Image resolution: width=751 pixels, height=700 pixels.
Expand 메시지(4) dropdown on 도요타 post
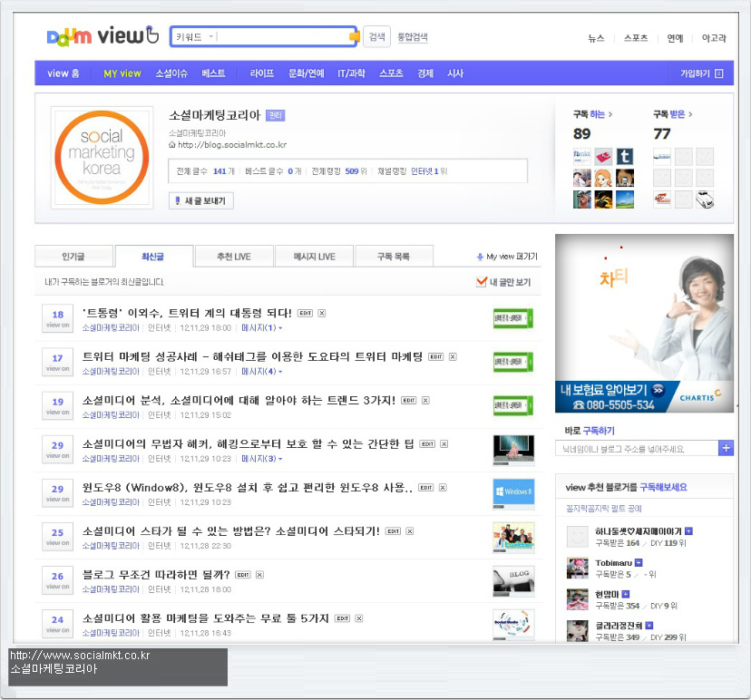261,372
